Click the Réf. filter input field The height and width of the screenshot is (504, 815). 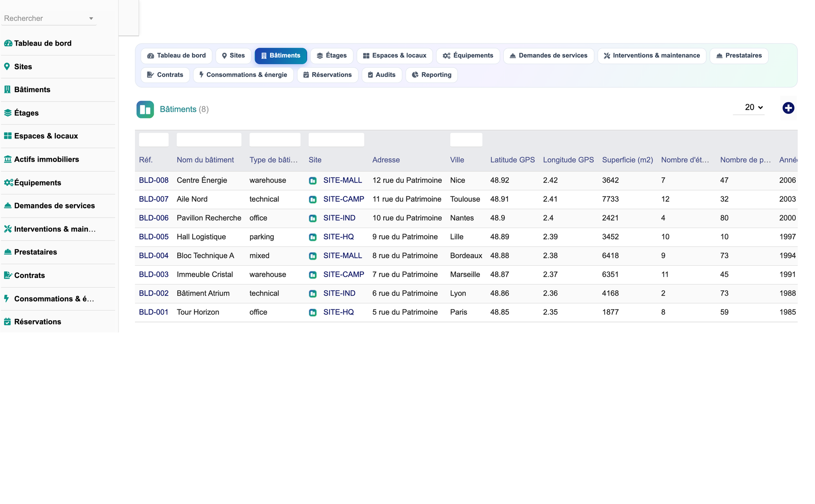pyautogui.click(x=154, y=140)
